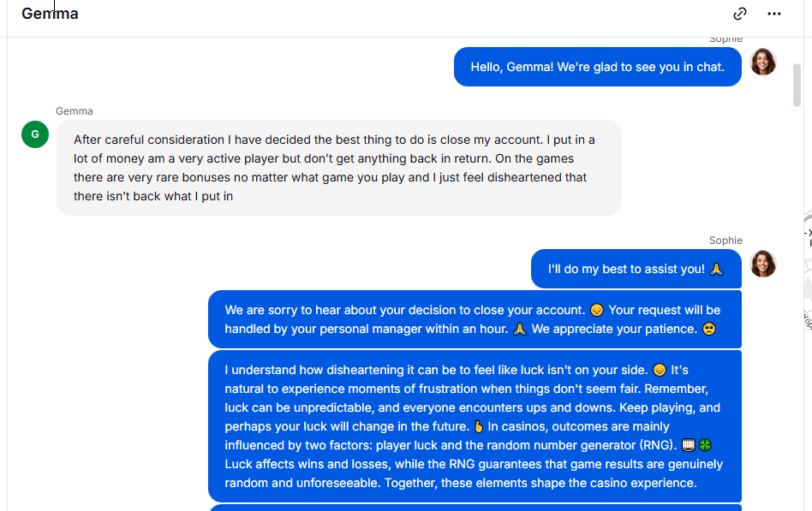Click the chat vertical scrollbar thumb
Image resolution: width=812 pixels, height=511 pixels.
coord(797,84)
